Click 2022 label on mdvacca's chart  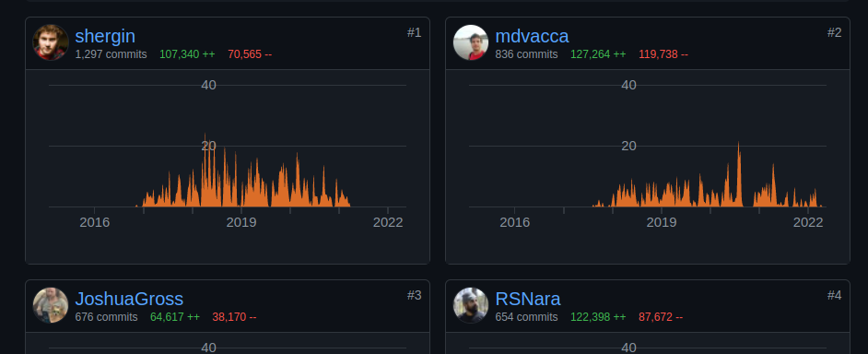[808, 222]
